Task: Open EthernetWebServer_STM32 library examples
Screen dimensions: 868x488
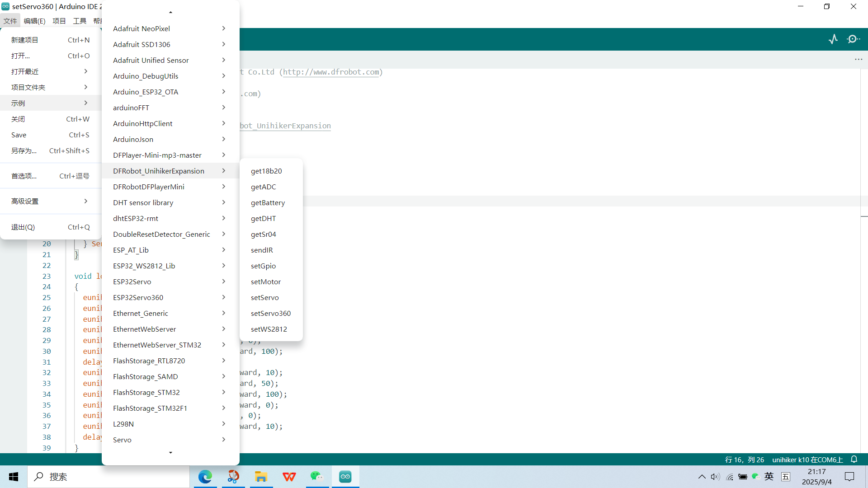Action: click(170, 345)
